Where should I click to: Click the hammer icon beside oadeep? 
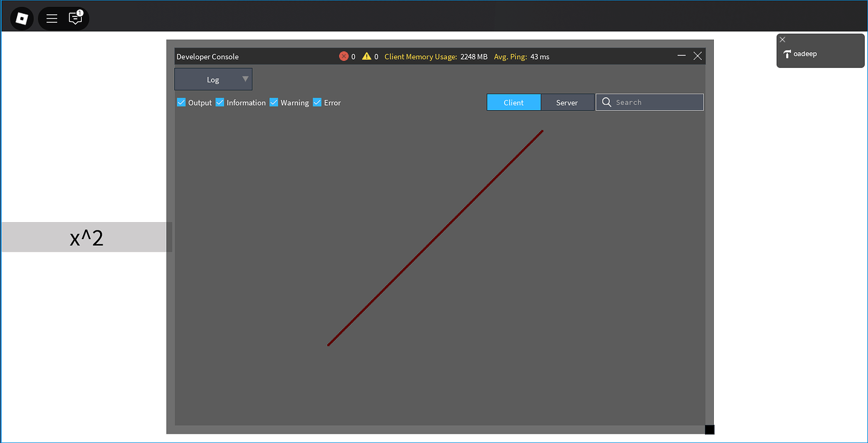point(787,54)
